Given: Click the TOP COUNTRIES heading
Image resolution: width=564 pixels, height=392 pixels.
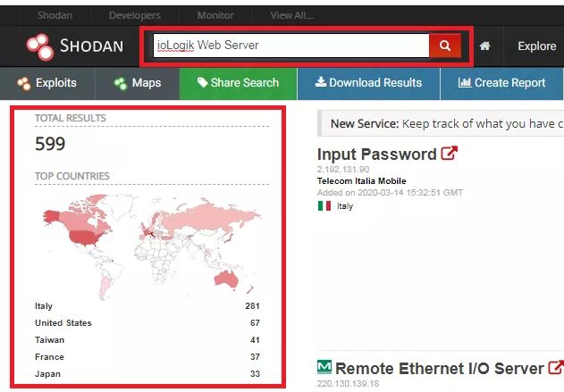Looking at the screenshot, I should [x=72, y=176].
